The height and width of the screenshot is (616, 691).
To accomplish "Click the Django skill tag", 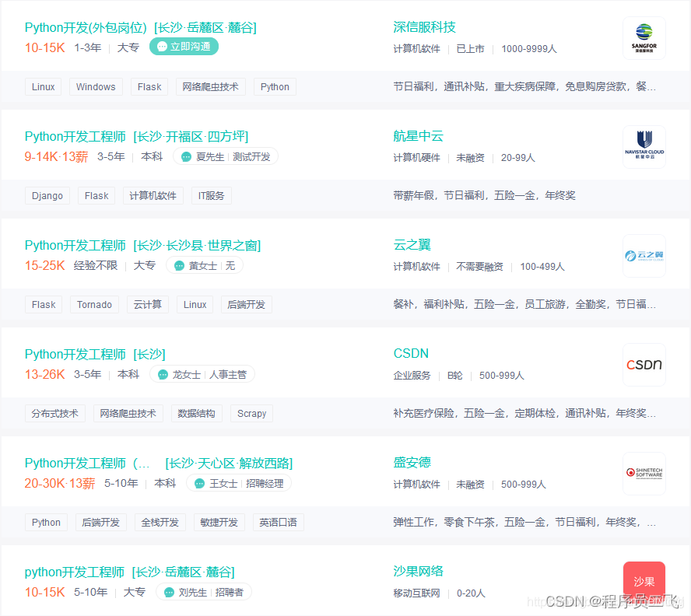I will click(47, 196).
